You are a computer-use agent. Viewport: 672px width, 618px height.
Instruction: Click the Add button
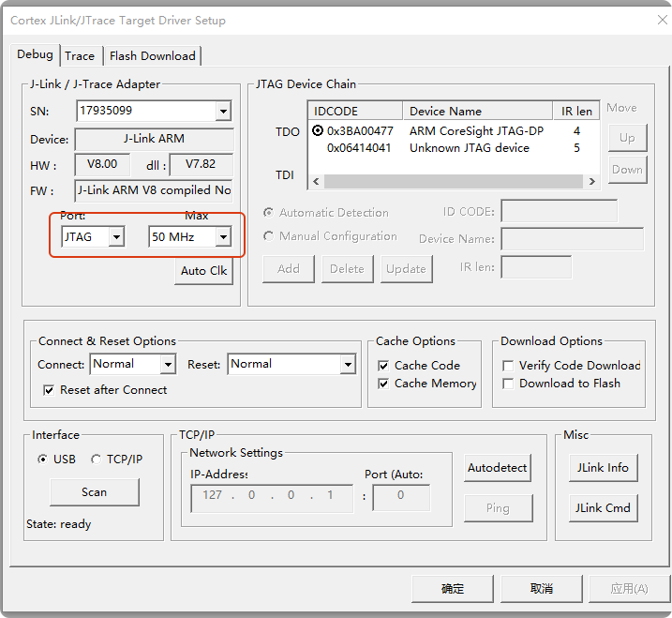coord(289,269)
